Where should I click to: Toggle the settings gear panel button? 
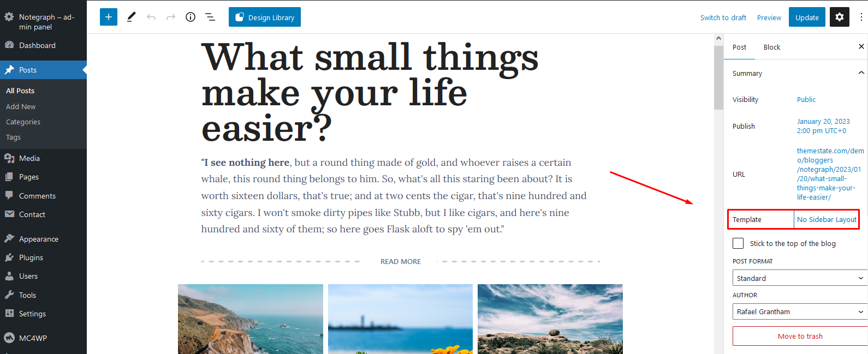[840, 17]
